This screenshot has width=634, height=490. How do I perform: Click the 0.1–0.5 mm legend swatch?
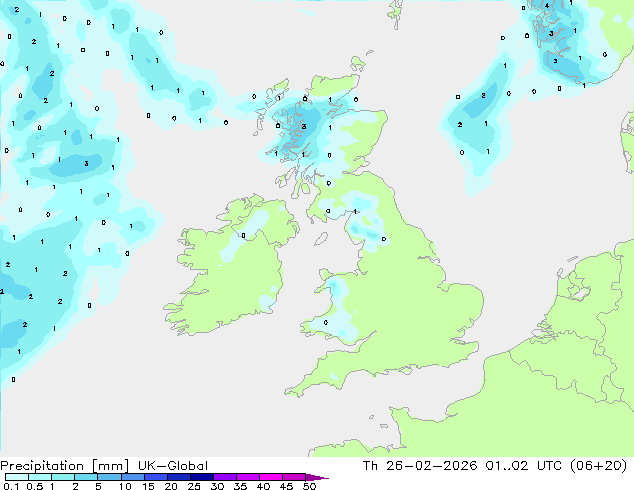17,477
